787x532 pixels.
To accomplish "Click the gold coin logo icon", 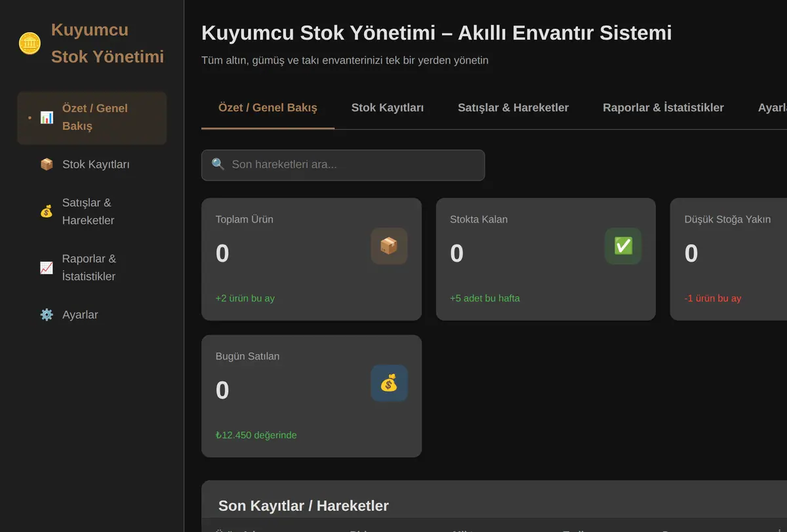I will click(x=30, y=43).
